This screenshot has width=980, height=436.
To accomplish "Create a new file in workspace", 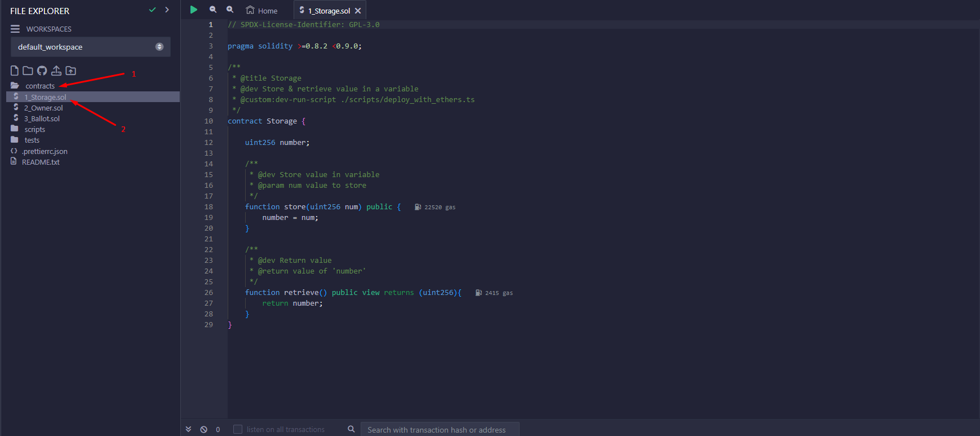I will click(15, 71).
